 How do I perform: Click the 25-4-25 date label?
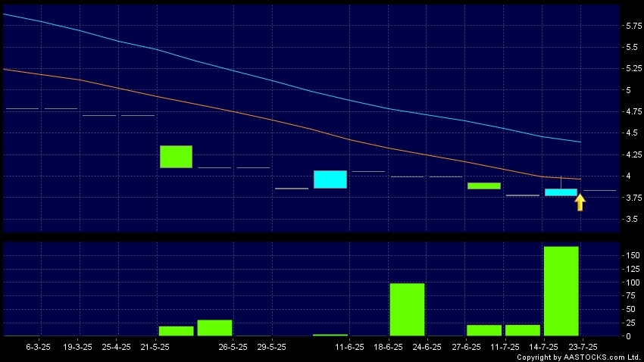coord(116,347)
